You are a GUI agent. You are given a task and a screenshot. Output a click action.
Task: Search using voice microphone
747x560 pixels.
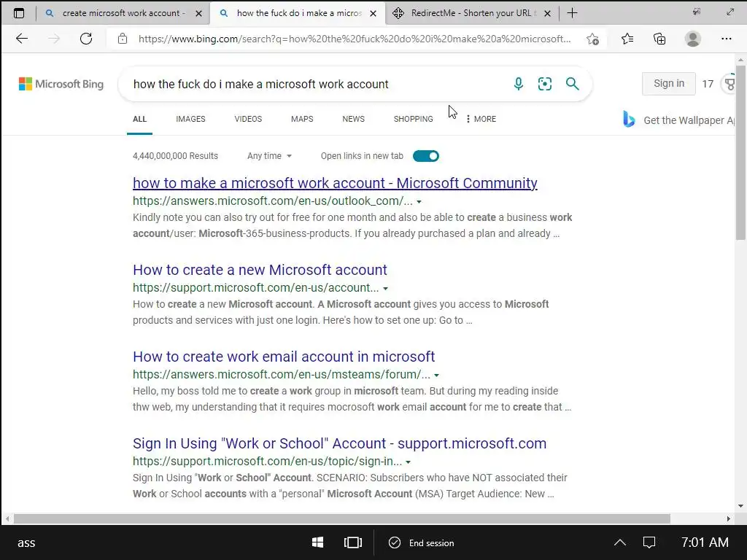point(519,84)
